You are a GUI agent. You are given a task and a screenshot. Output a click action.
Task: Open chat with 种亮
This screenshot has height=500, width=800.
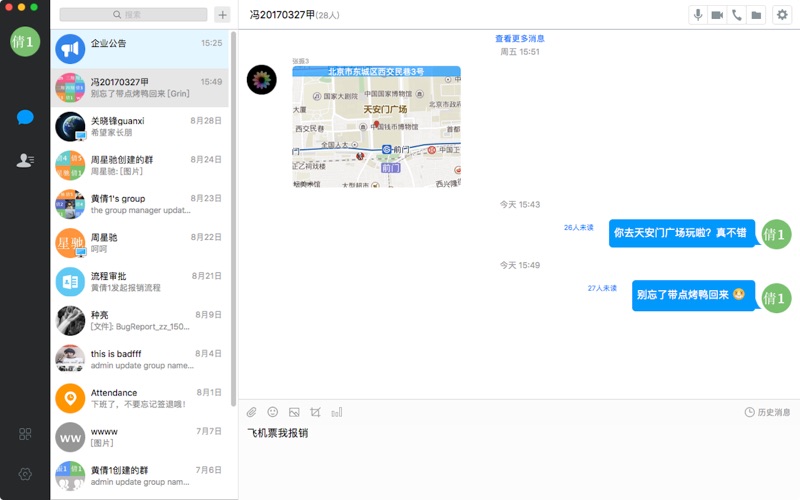139,320
